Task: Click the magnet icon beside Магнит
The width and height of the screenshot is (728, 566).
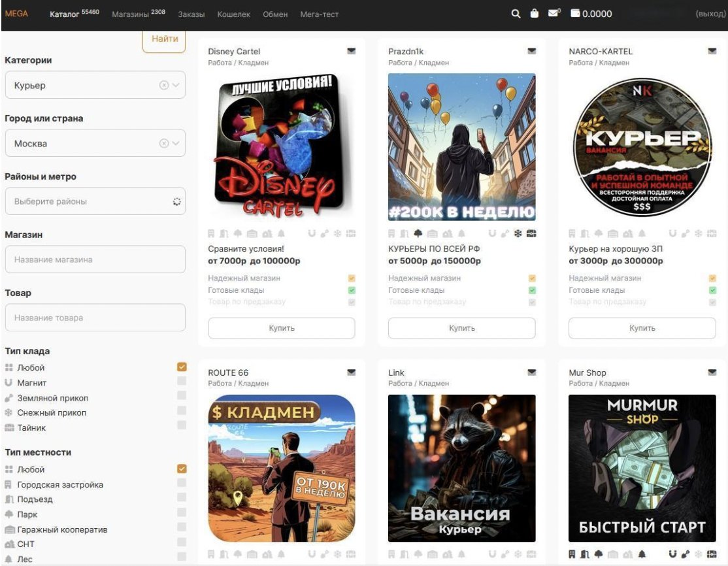Action: (x=8, y=382)
